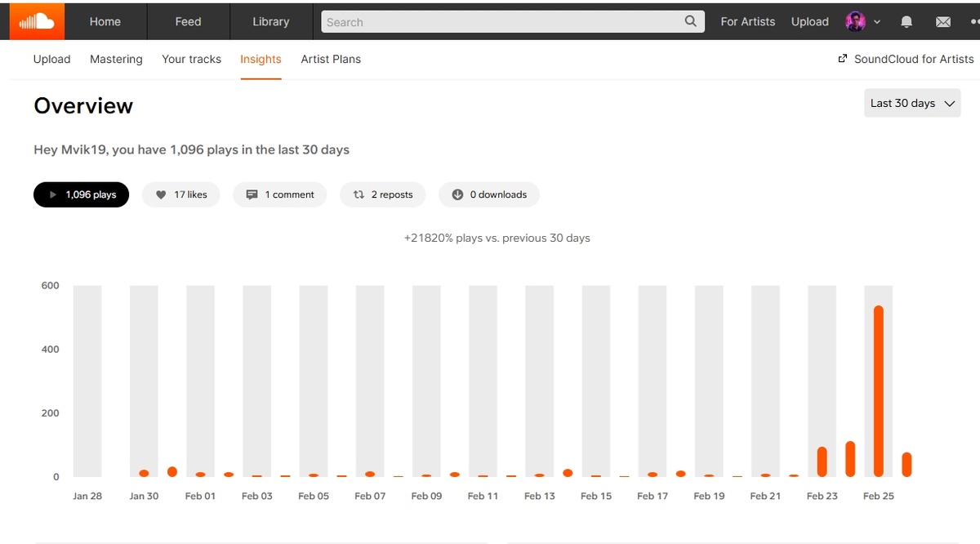This screenshot has width=980, height=544.
Task: Click the Overview heading
Action: pyautogui.click(x=83, y=106)
